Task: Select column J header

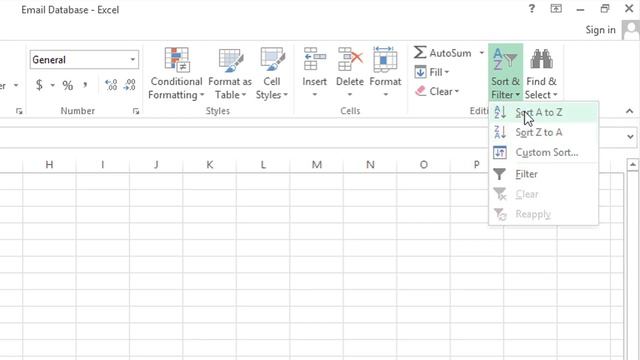Action: (x=156, y=164)
